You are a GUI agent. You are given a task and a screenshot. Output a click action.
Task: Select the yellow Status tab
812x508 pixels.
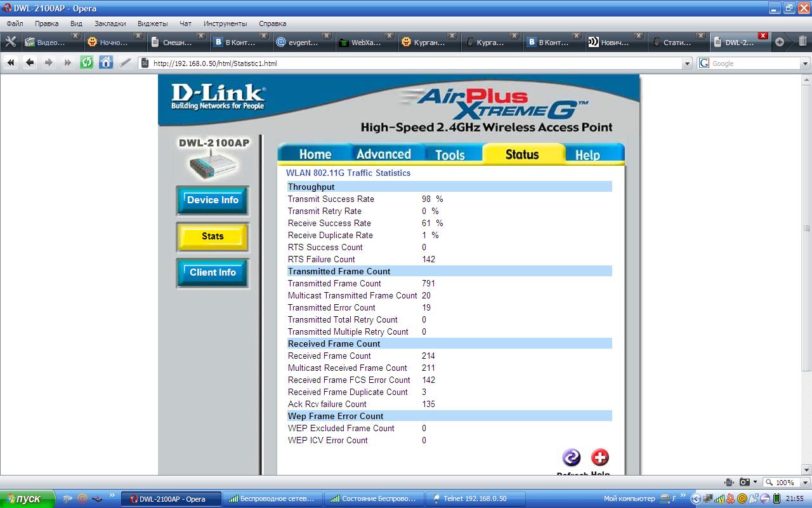point(522,154)
